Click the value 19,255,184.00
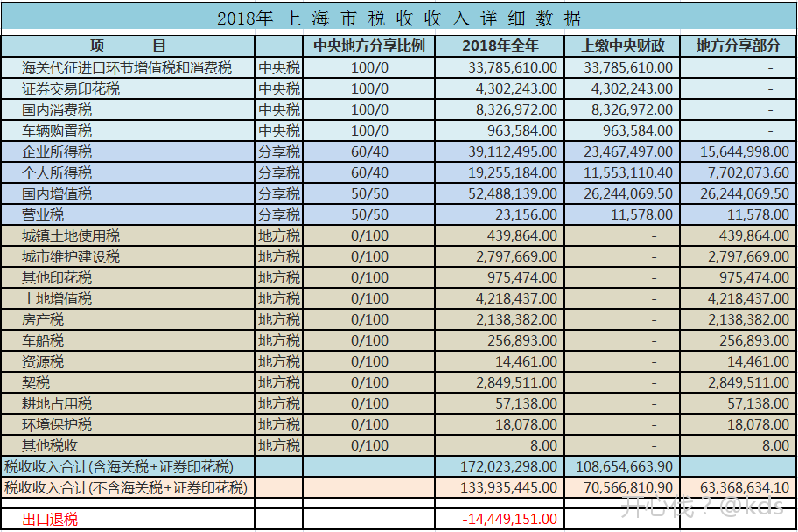This screenshot has width=798, height=532. (x=513, y=172)
